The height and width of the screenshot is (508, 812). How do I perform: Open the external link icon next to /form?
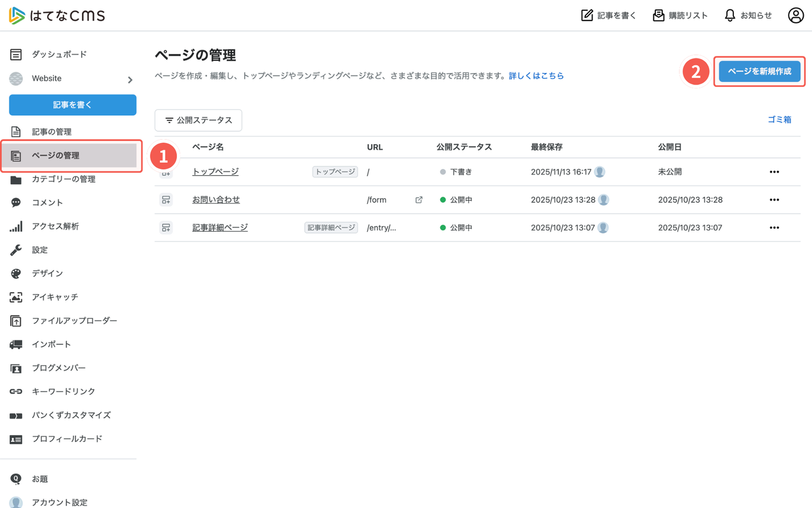click(419, 199)
